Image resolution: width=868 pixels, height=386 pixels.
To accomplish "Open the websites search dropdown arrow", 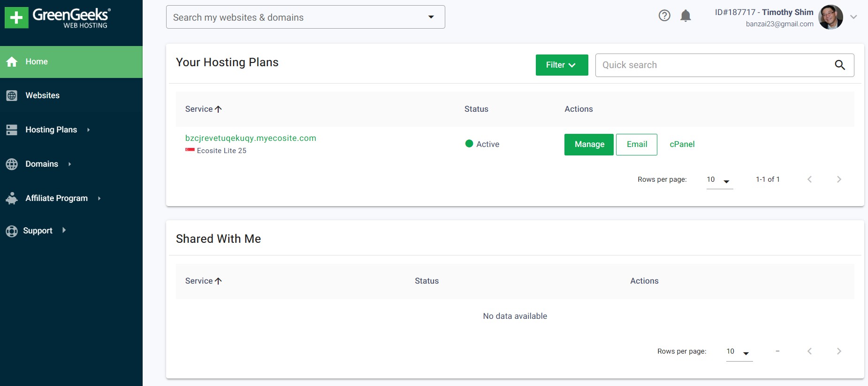I will click(x=431, y=17).
